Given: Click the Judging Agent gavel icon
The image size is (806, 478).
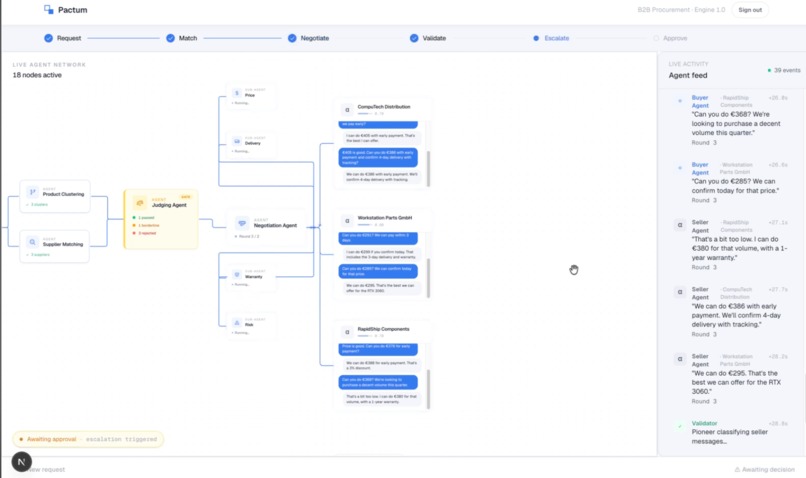Looking at the screenshot, I should (139, 203).
